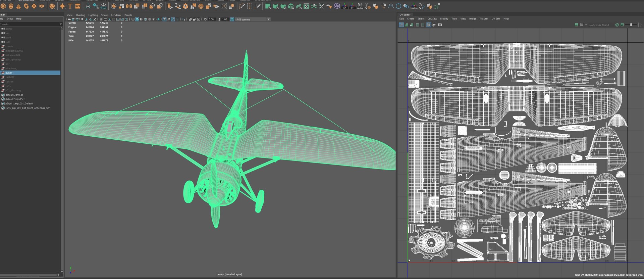Open the UV Editor UV Sets menu
Screen dimensions: 644x279
[x=496, y=19]
